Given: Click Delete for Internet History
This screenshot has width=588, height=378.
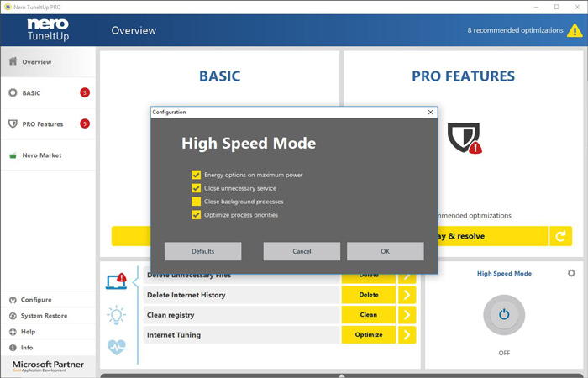Looking at the screenshot, I should click(368, 295).
